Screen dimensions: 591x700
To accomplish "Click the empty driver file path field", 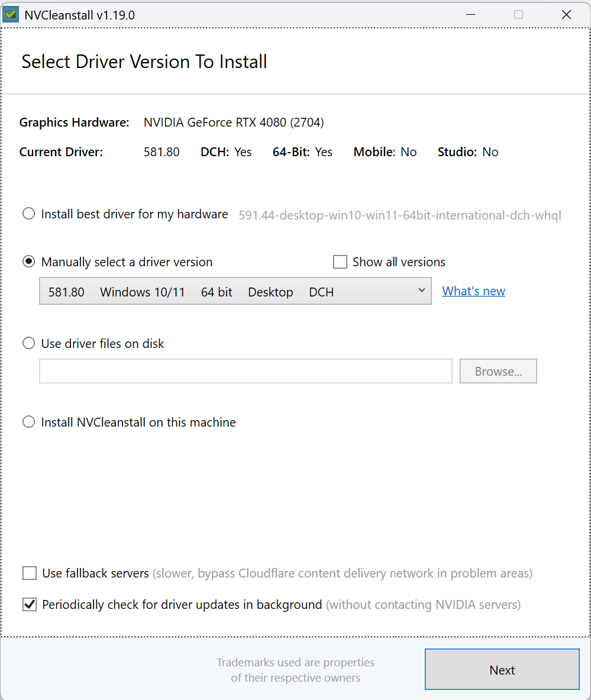I will point(246,371).
